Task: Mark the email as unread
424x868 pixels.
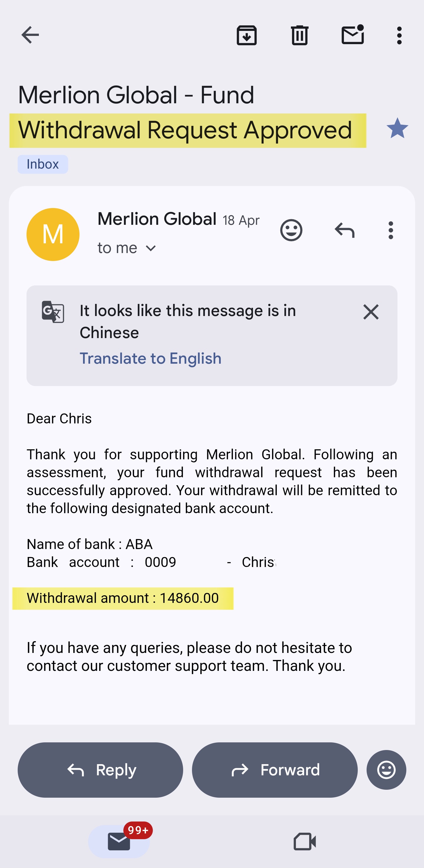Action: (352, 34)
